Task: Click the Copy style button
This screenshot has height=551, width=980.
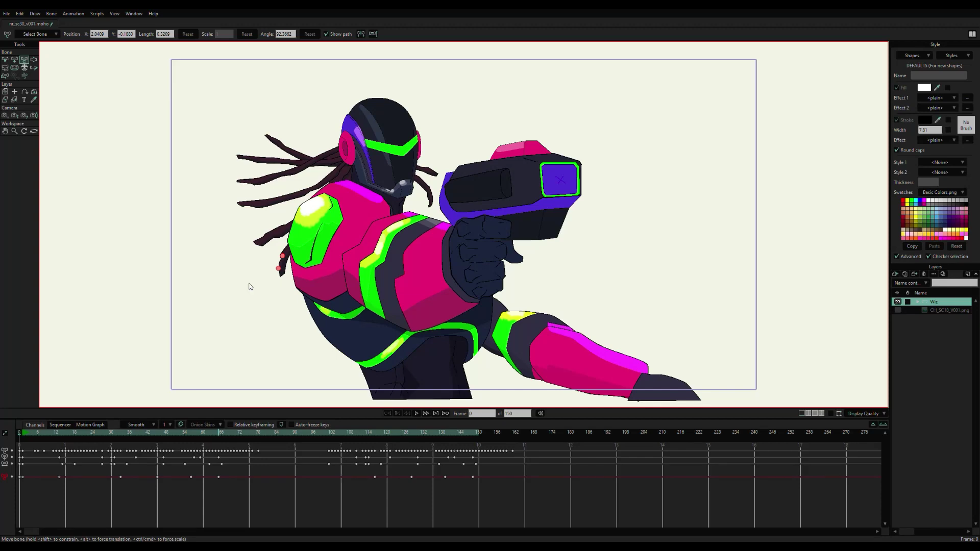Action: (912, 246)
